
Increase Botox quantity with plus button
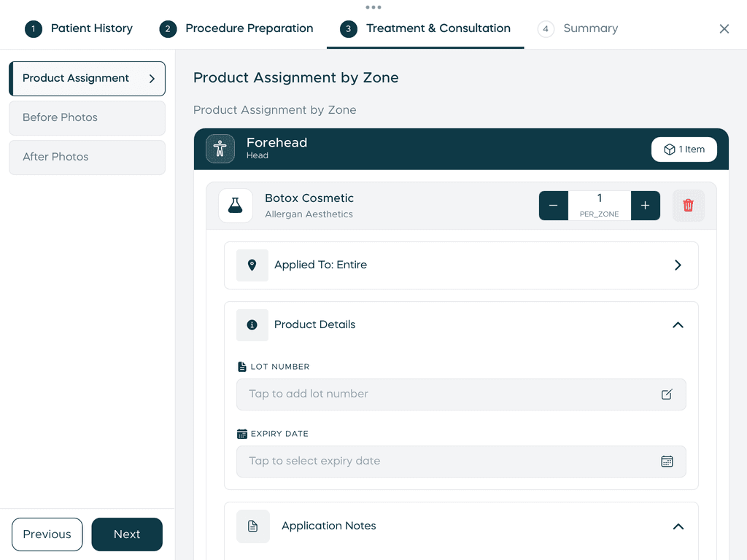(x=645, y=206)
